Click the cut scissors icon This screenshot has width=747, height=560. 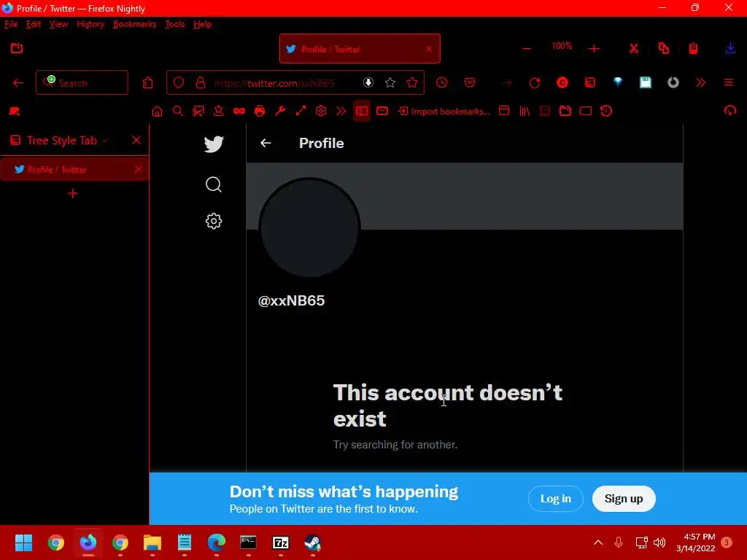[x=634, y=49]
